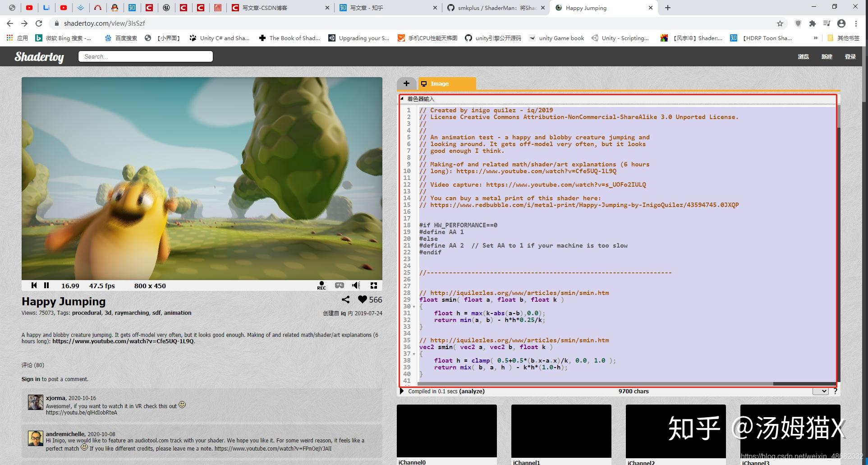The width and height of the screenshot is (868, 465).
Task: Like the shader with the heart icon
Action: coord(363,299)
